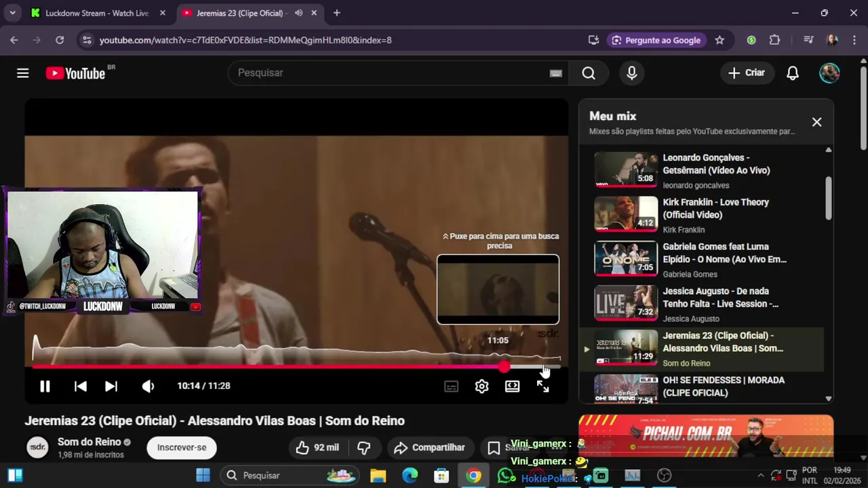Click the Jessica Augusto Live Session thumbnail

click(626, 304)
